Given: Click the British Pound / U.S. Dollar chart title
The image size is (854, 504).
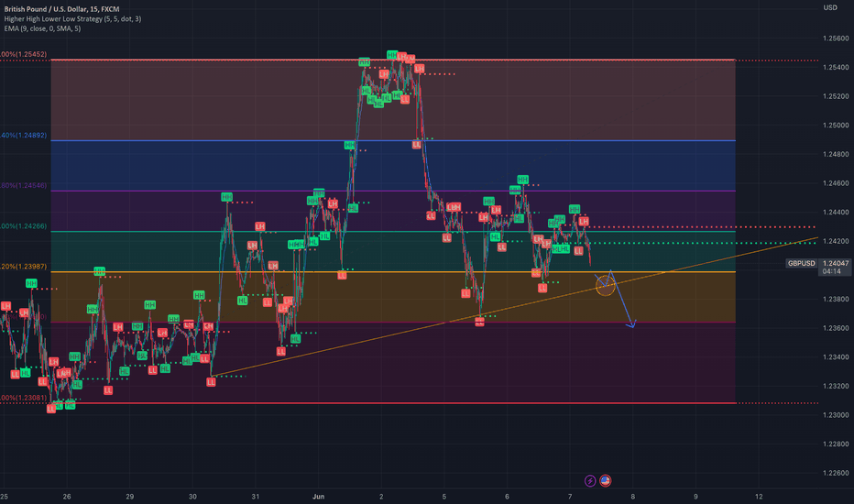Looking at the screenshot, I should [61, 9].
